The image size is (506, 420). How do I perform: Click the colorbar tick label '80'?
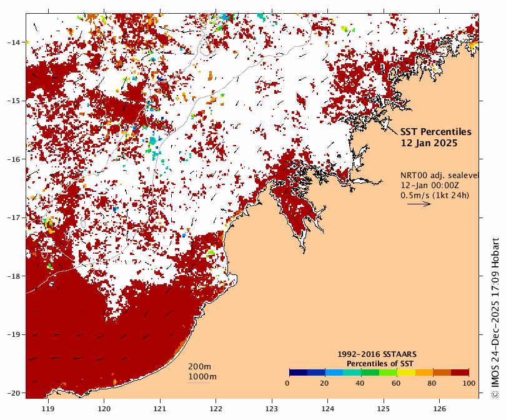[x=432, y=383]
